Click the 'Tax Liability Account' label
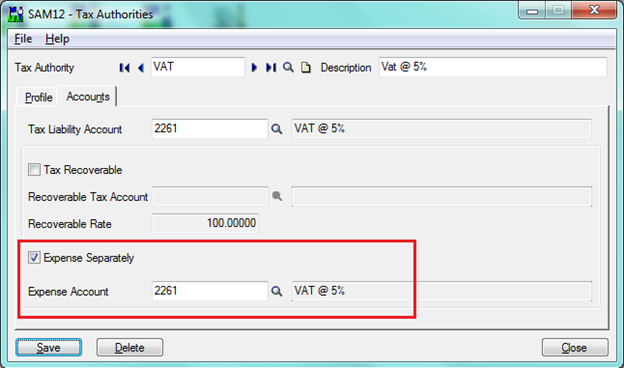624x368 pixels. pyautogui.click(x=75, y=129)
